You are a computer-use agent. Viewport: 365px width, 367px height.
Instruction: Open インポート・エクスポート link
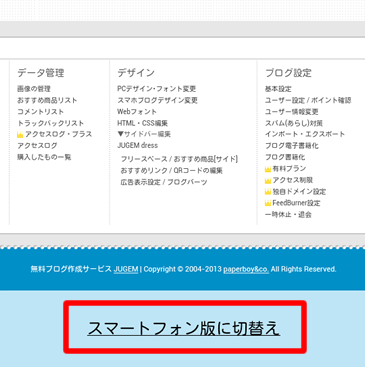point(305,134)
